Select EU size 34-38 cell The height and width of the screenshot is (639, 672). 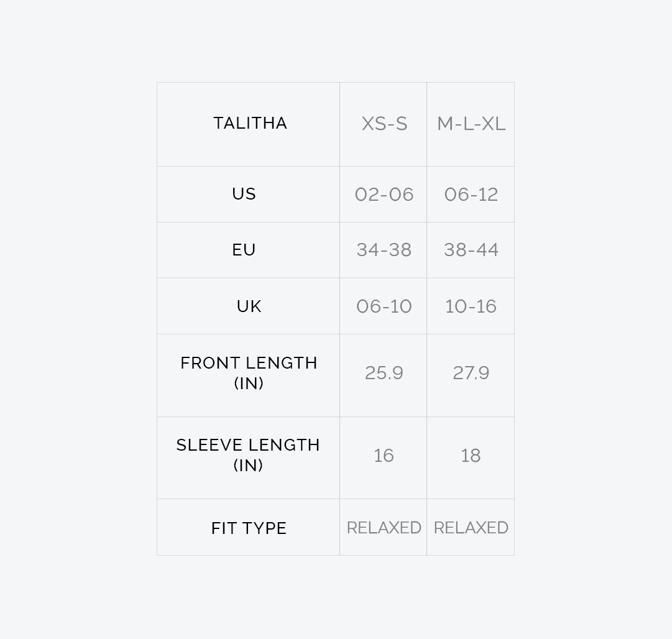[x=384, y=250]
